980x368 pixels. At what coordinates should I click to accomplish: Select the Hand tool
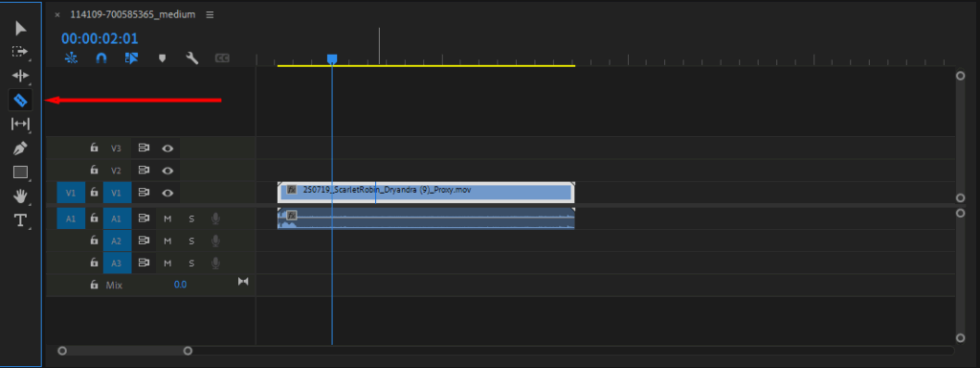click(x=21, y=196)
